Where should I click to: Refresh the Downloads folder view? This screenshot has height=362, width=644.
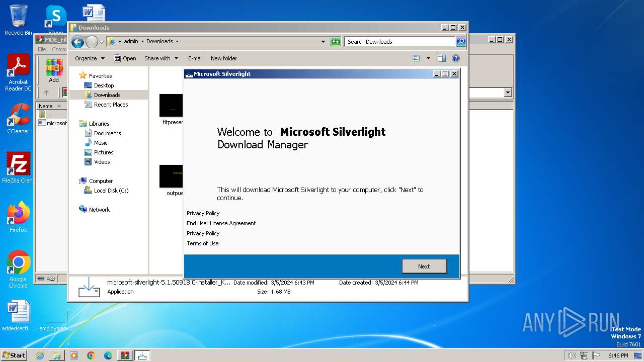[x=336, y=42]
